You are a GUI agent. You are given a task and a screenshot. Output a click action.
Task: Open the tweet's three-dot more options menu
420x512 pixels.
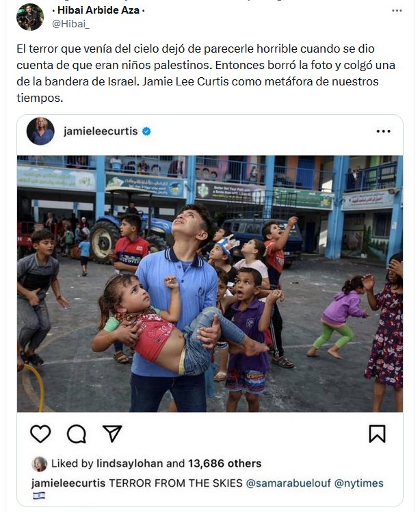pos(397,11)
